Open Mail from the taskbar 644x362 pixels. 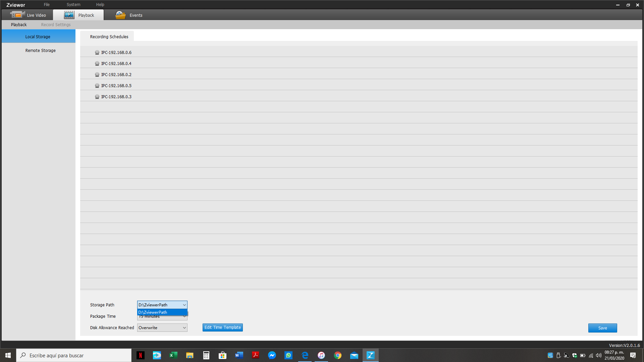pyautogui.click(x=354, y=355)
